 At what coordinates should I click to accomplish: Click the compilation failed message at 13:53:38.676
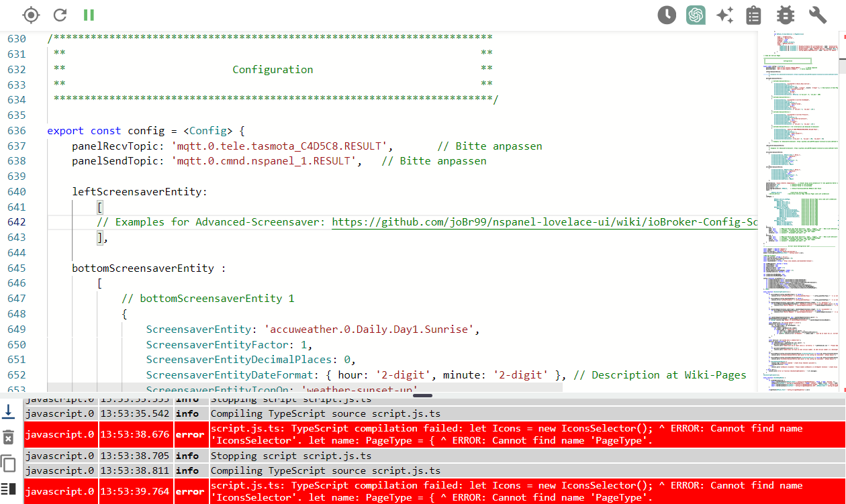pyautogui.click(x=506, y=434)
